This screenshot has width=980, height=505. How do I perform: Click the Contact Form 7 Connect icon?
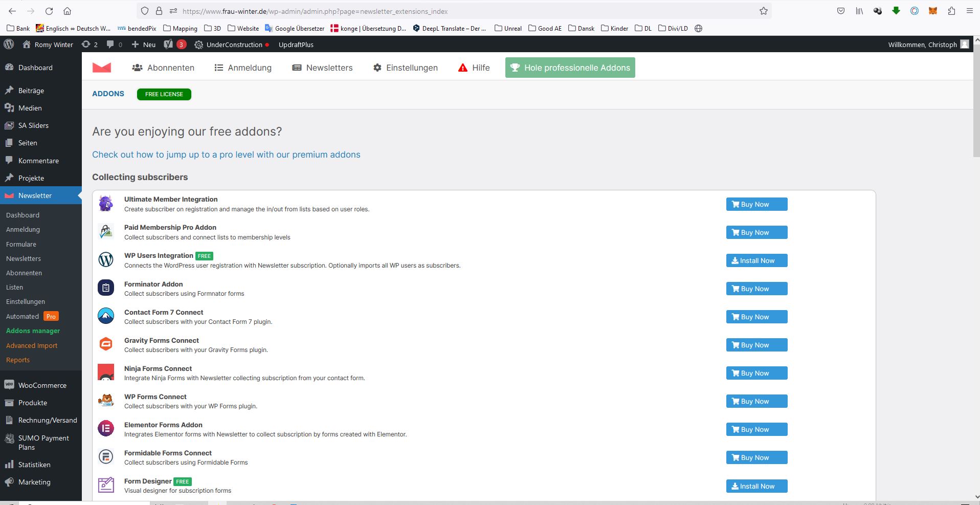coord(106,316)
